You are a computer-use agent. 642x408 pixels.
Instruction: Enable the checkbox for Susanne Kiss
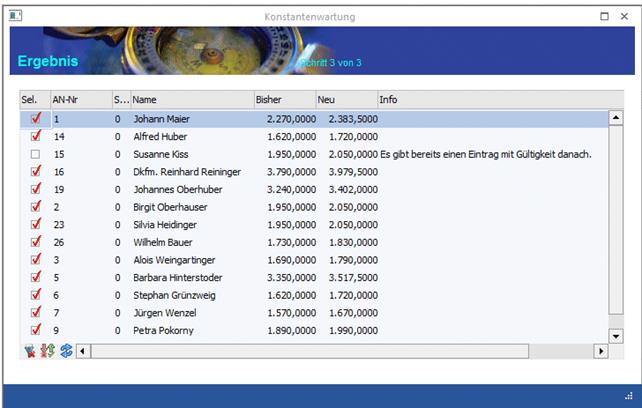[35, 154]
